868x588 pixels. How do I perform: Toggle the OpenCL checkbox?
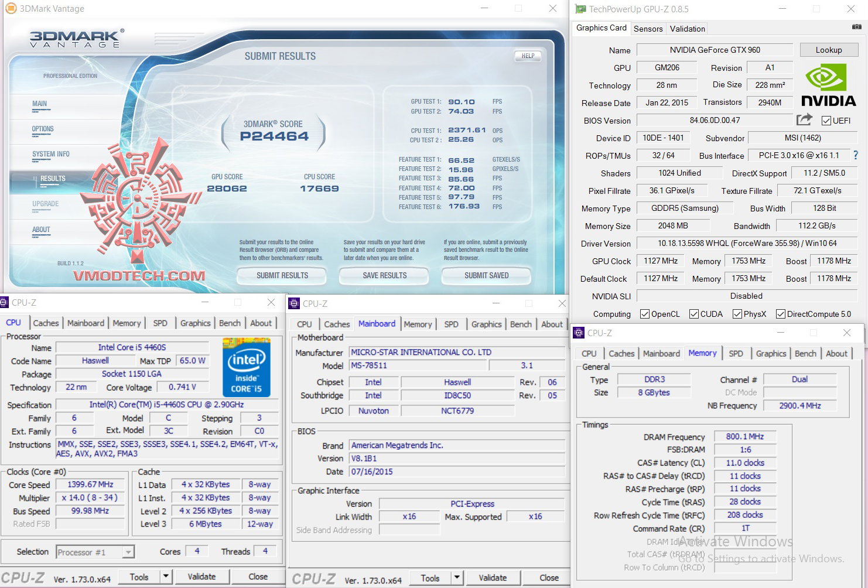pos(645,314)
